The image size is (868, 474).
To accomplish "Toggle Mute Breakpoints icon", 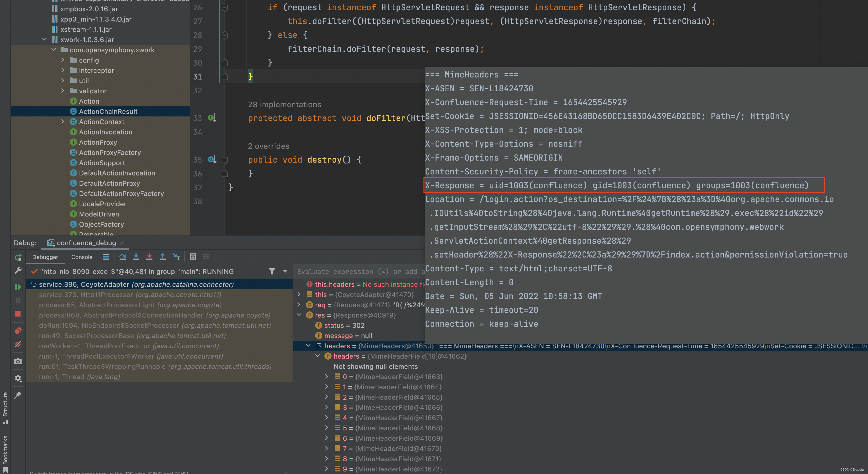I will pos(18,344).
